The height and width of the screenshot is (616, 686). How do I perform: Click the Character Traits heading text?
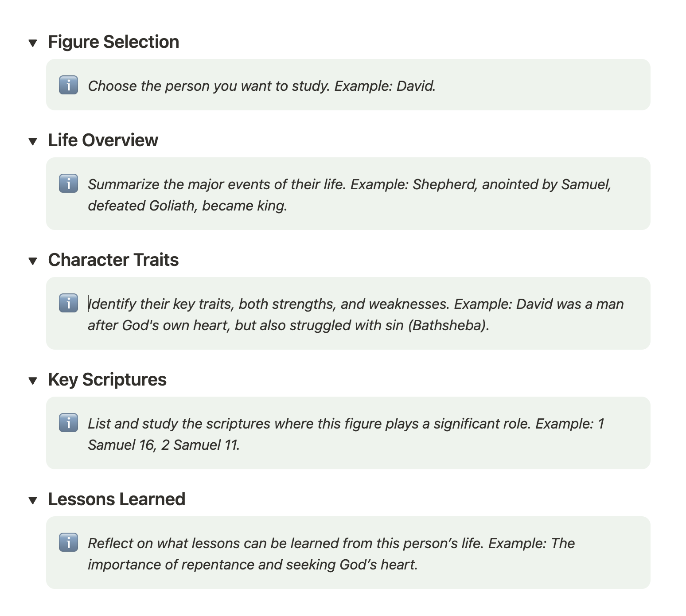point(113,260)
